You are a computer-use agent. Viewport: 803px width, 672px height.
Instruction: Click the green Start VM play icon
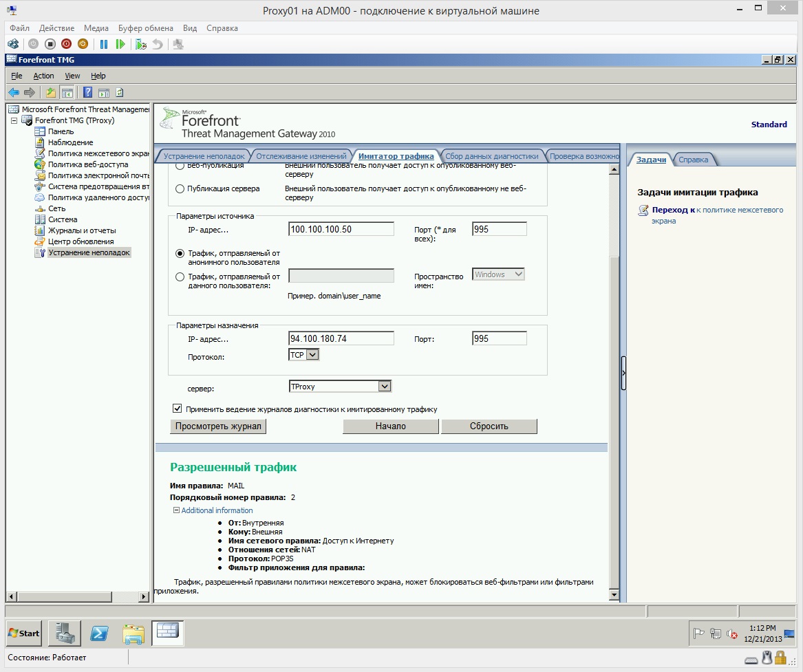point(120,45)
